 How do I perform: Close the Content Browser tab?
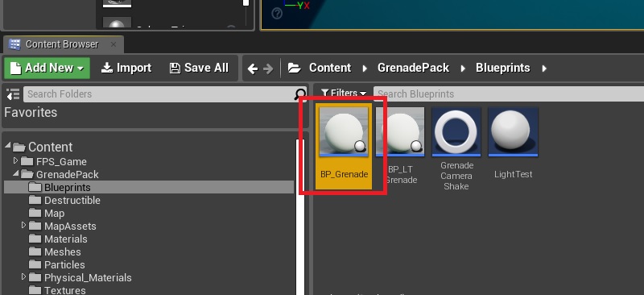pyautogui.click(x=114, y=44)
